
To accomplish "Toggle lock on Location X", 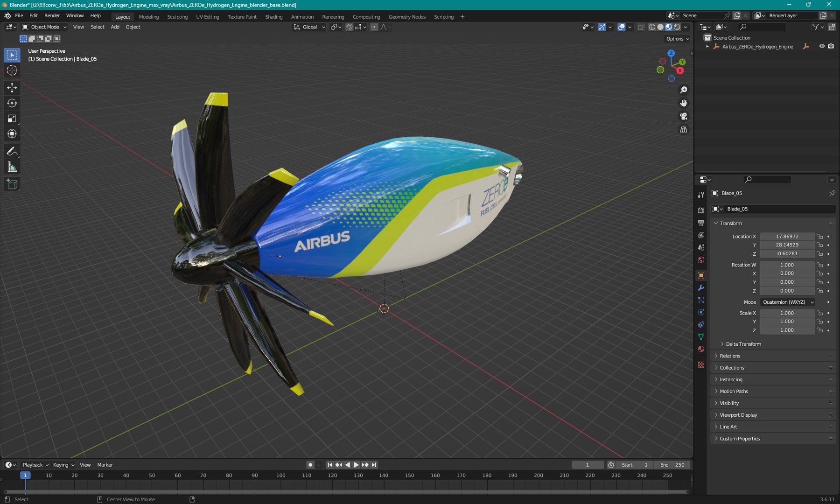I will (820, 237).
